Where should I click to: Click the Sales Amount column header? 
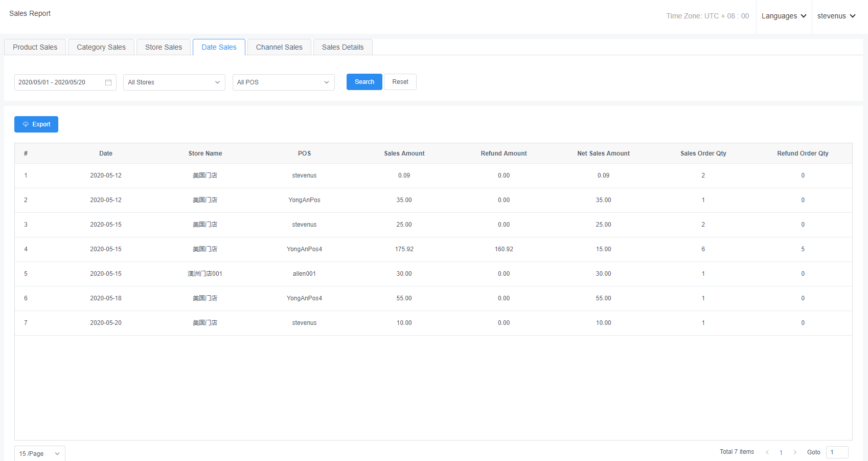click(x=404, y=153)
